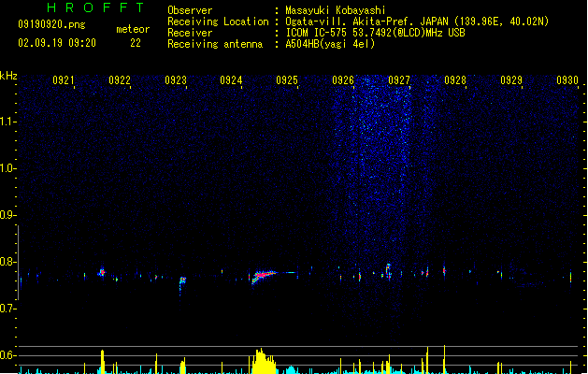This screenshot has width=588, height=374.
Task: Click the Observer label
Action: click(190, 10)
